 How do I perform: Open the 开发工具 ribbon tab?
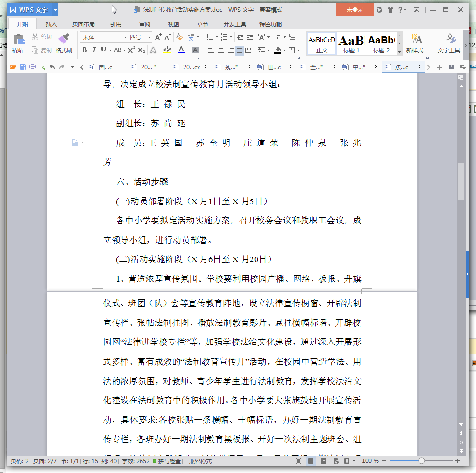click(234, 24)
